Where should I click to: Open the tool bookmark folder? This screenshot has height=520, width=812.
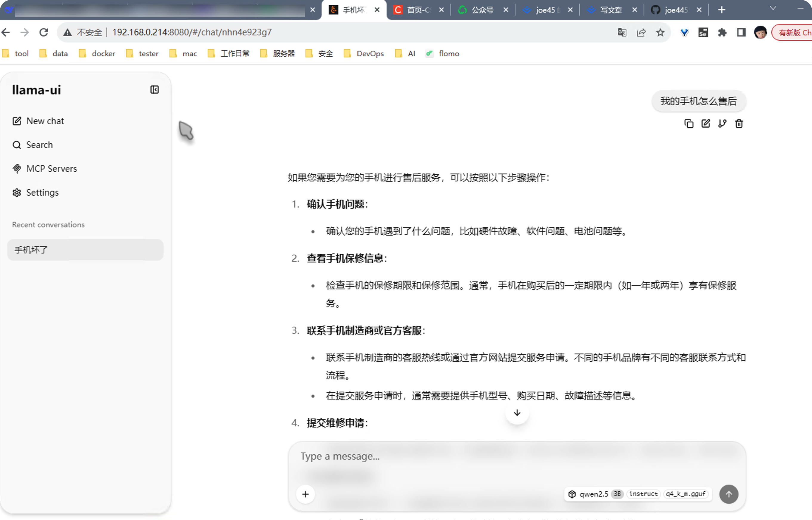[x=16, y=53]
